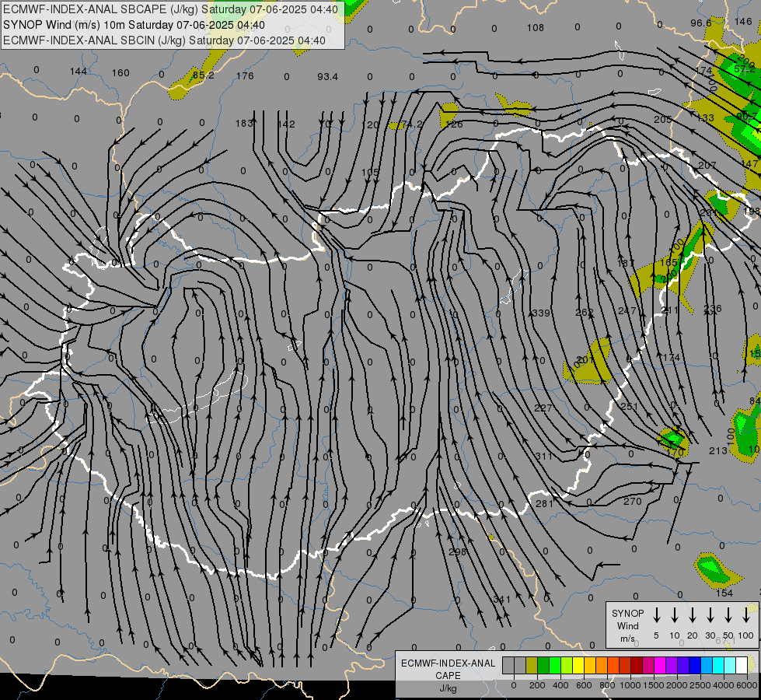The width and height of the screenshot is (761, 700).
Task: Pick the pure yellow CAPE legend swatch
Action: (578, 666)
